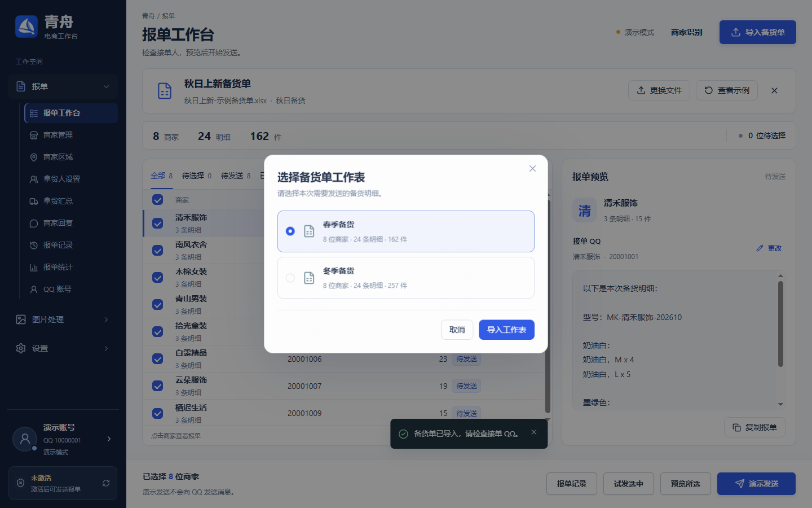
Task: Select the 冬季备货 radio option
Action: (x=290, y=278)
